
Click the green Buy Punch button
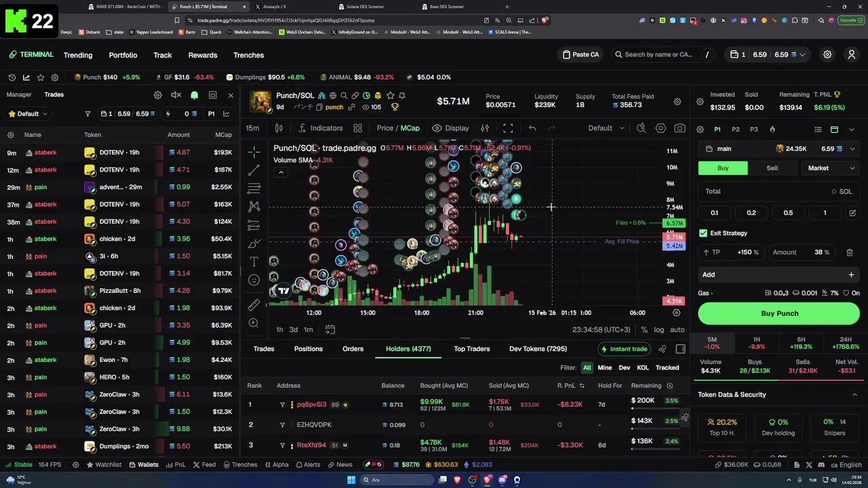click(x=779, y=314)
